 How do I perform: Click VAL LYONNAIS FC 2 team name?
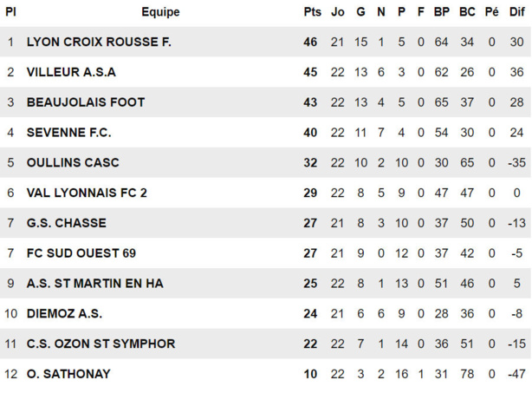click(87, 193)
